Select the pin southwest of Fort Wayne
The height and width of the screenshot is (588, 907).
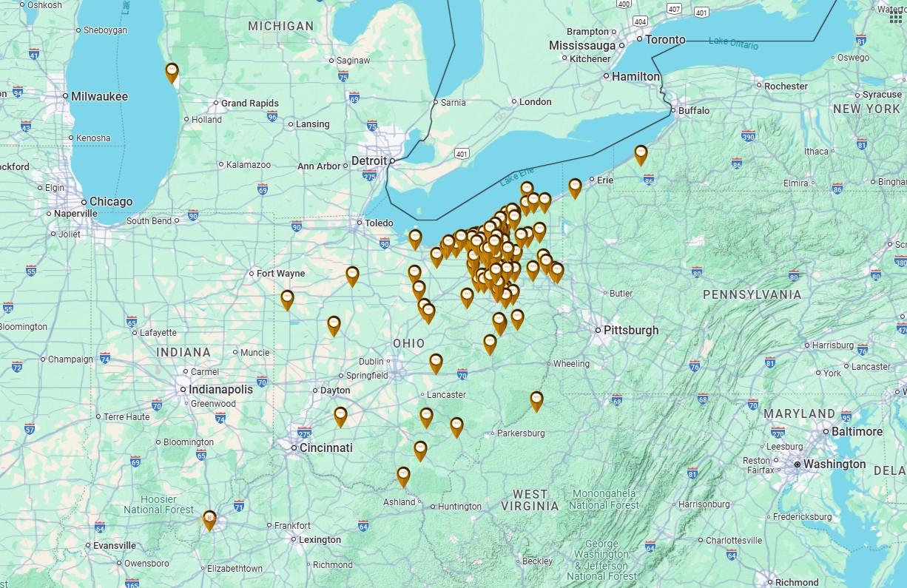click(287, 299)
